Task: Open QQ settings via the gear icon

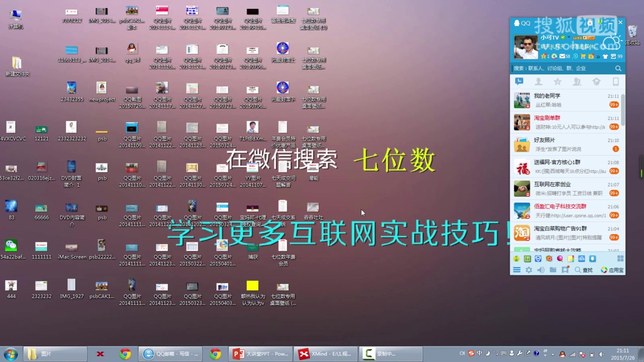Action: [528, 269]
